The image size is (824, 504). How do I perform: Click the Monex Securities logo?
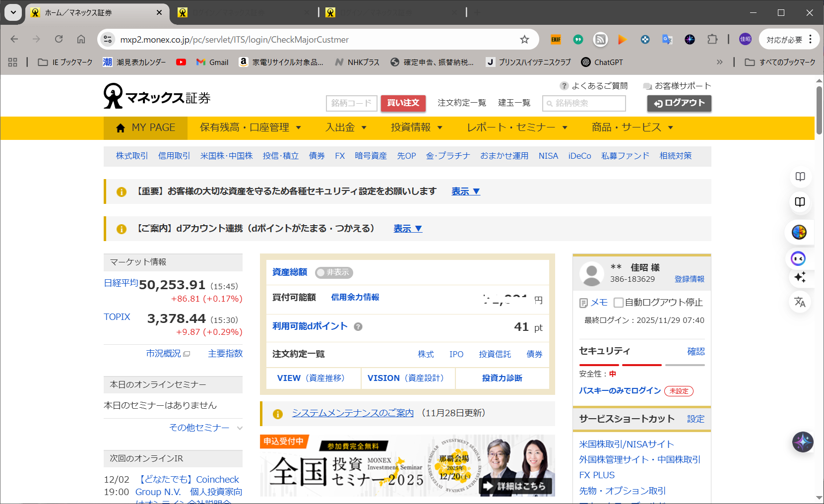click(157, 96)
